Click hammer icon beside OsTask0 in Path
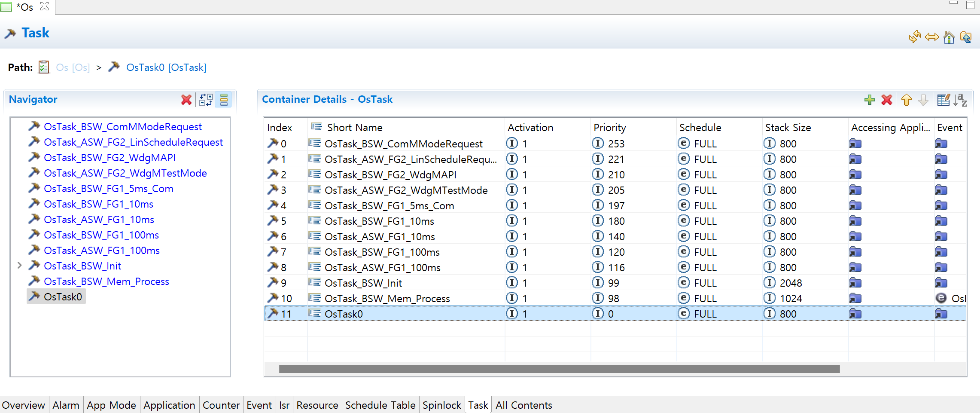 click(x=114, y=67)
